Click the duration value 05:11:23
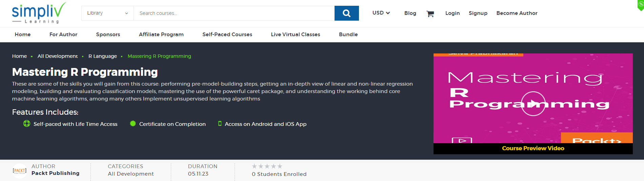 pyautogui.click(x=198, y=174)
